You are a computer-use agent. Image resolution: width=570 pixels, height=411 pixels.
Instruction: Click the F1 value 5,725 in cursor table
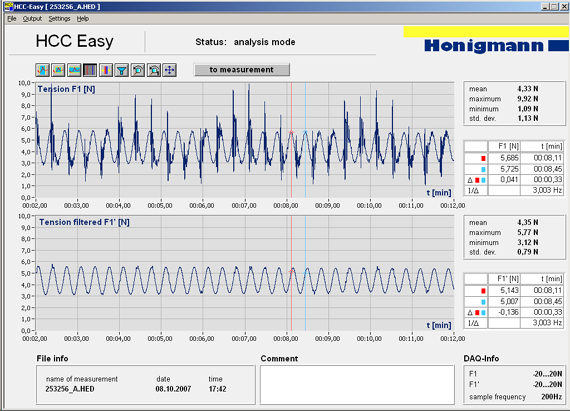pyautogui.click(x=509, y=169)
